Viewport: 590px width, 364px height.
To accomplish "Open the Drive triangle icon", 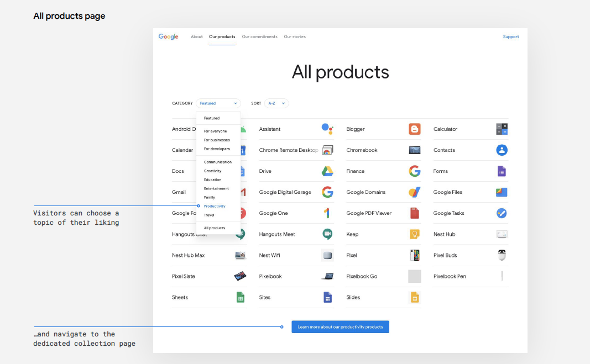I will click(x=327, y=171).
